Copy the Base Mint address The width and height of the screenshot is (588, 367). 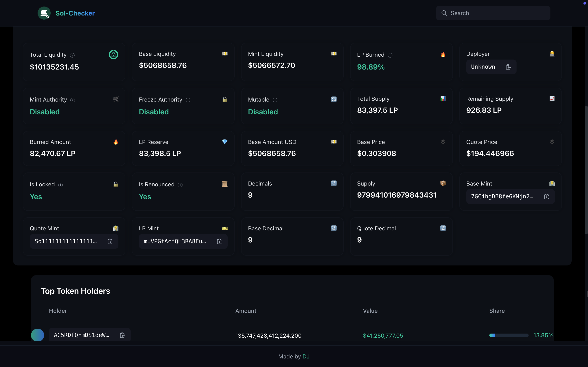click(x=546, y=197)
